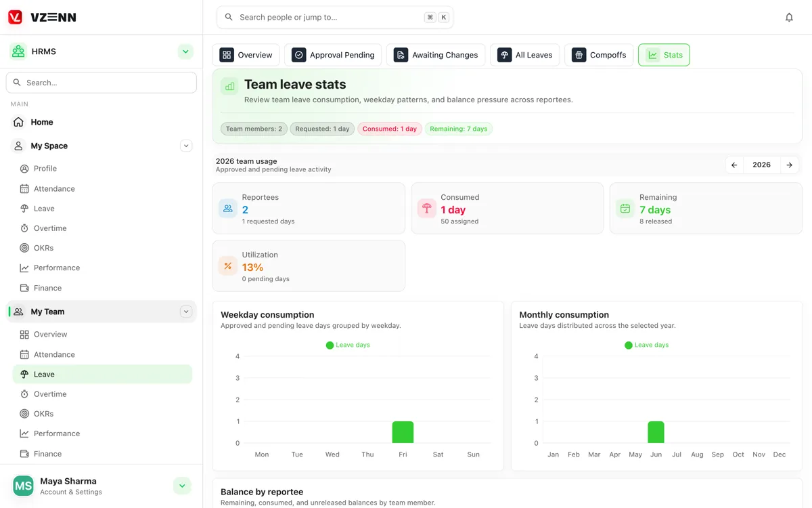Click the OKRs target icon under My Space
This screenshot has height=508, width=812.
(x=24, y=248)
